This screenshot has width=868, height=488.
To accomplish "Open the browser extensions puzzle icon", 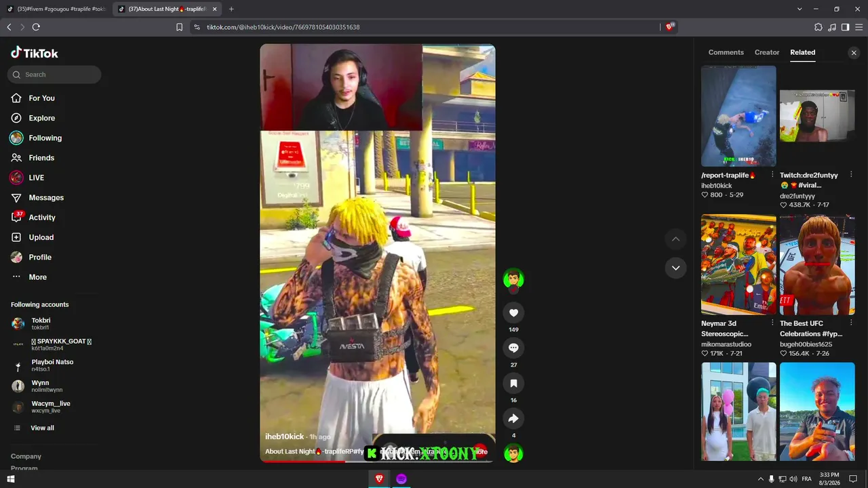I will tap(818, 27).
